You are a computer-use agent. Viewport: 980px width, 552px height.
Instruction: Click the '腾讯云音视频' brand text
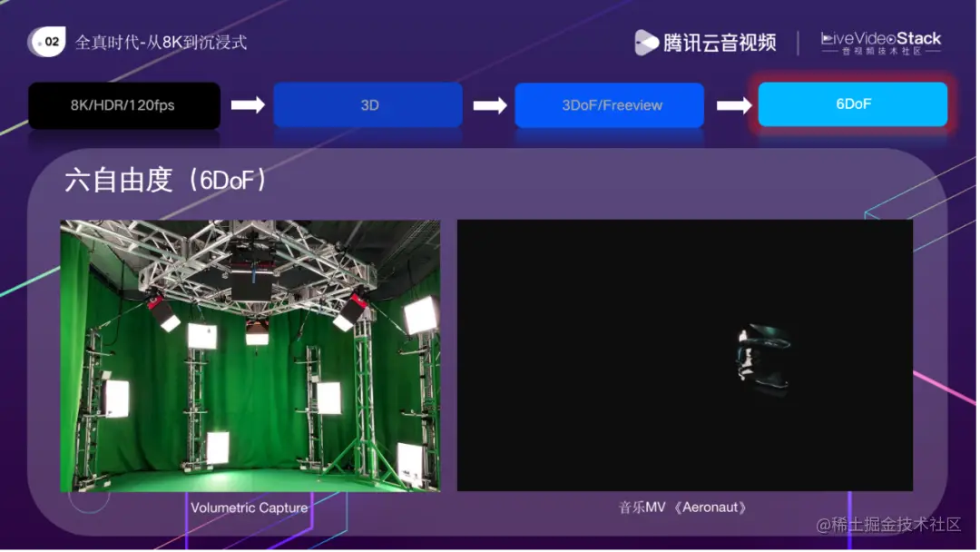click(720, 43)
